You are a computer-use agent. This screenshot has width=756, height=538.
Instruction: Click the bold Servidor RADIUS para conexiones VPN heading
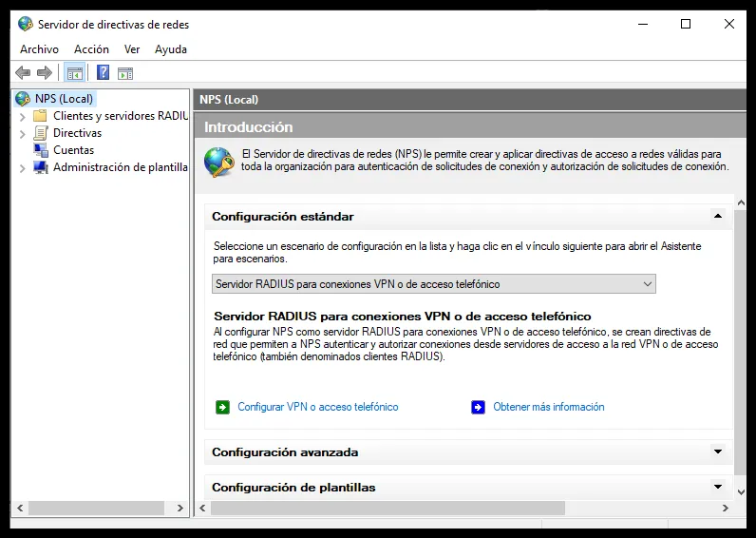tap(403, 317)
